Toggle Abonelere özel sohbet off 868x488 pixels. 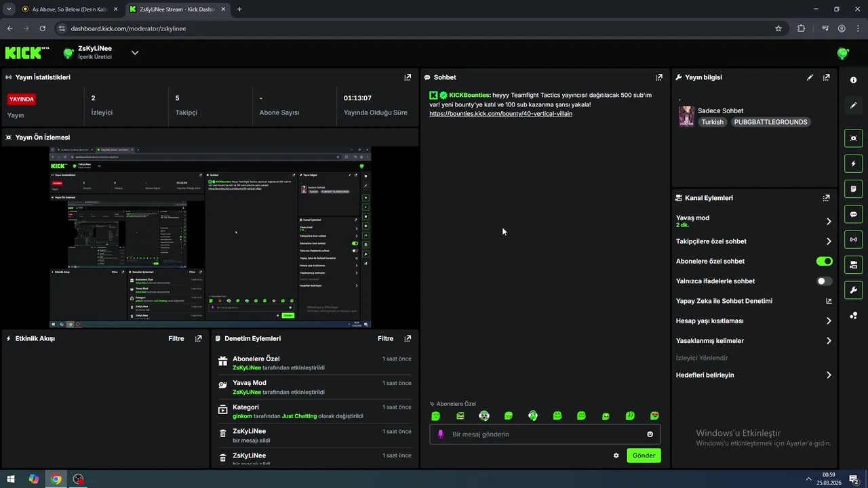tap(825, 261)
